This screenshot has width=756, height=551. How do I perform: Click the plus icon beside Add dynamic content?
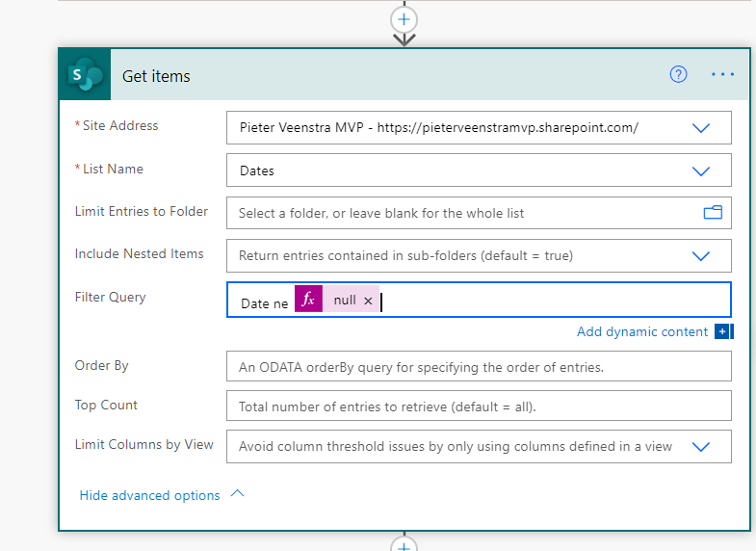(721, 331)
